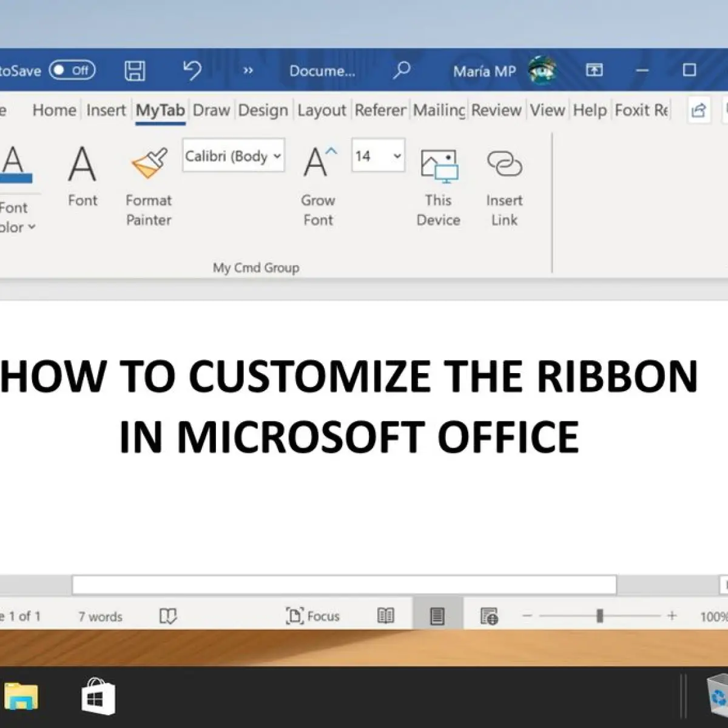Select the MyTab ribbon tab
728x728 pixels.
(x=160, y=110)
